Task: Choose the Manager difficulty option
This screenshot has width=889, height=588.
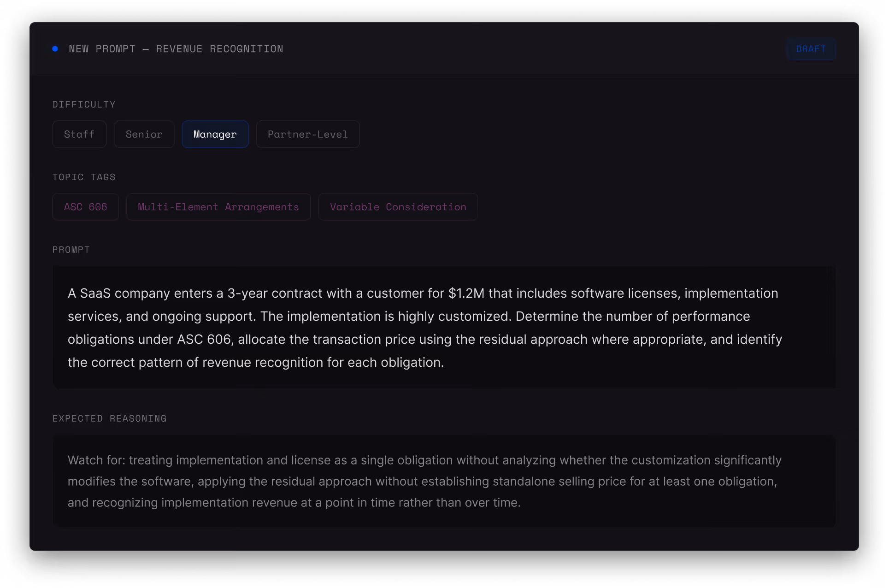Action: tap(215, 134)
